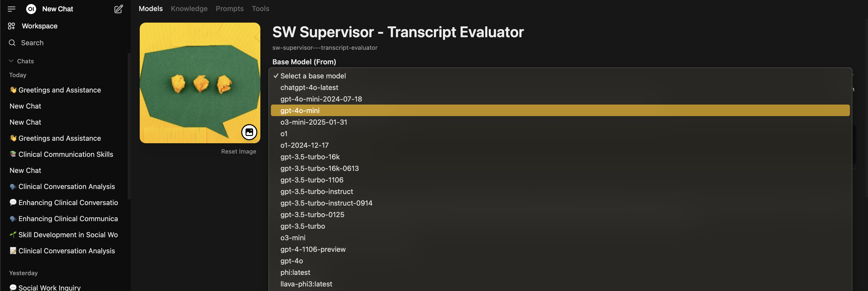This screenshot has height=291, width=868.
Task: Click the Reset Image link
Action: 238,152
